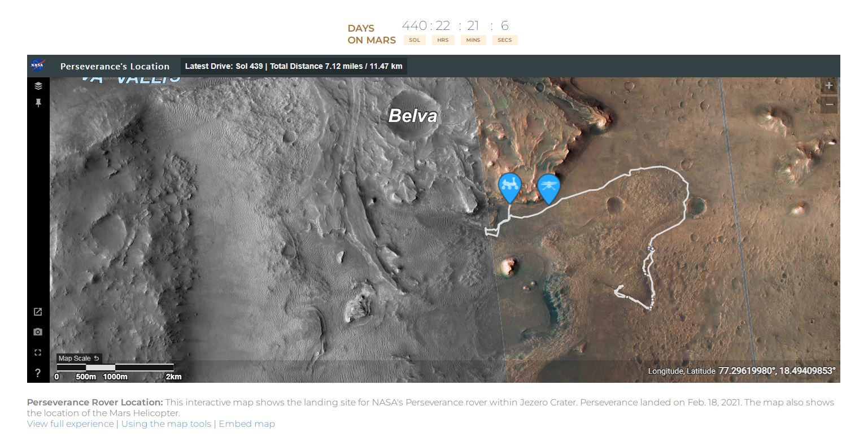Open the map layers panel icon
868x437 pixels.
[x=38, y=86]
